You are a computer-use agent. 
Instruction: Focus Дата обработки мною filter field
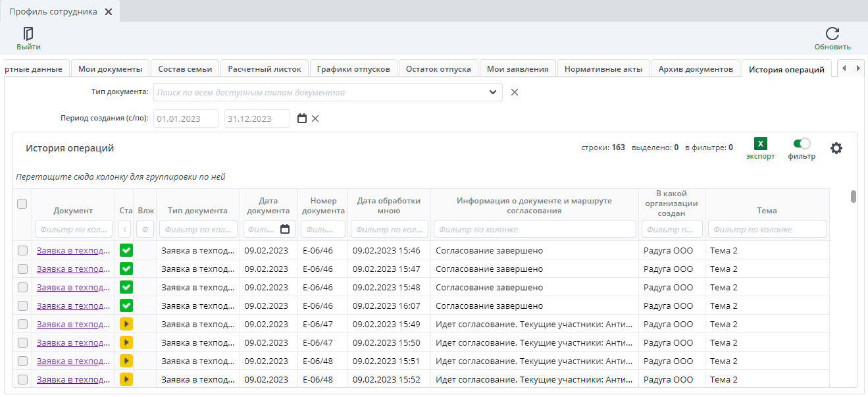point(390,229)
